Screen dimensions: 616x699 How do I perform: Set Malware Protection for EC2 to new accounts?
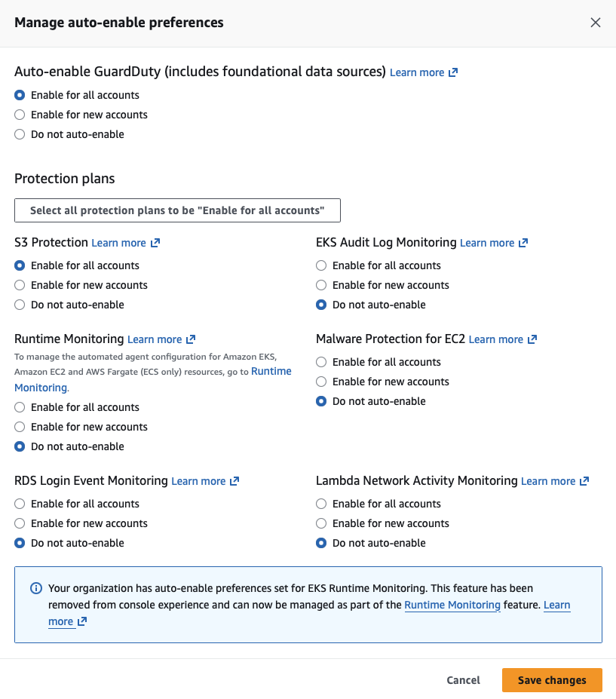pyautogui.click(x=322, y=382)
